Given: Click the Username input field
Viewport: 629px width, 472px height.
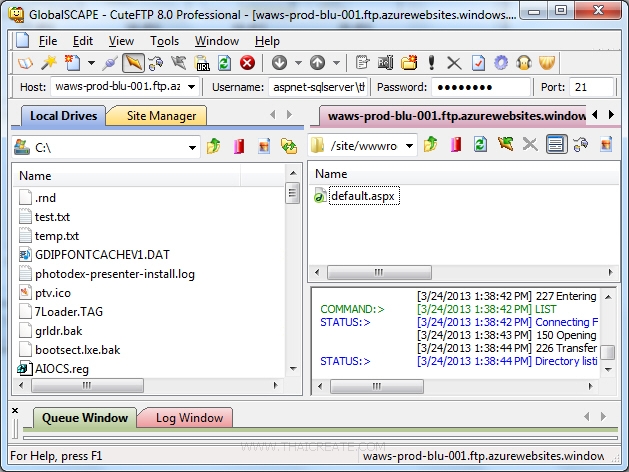Looking at the screenshot, I should 318,87.
